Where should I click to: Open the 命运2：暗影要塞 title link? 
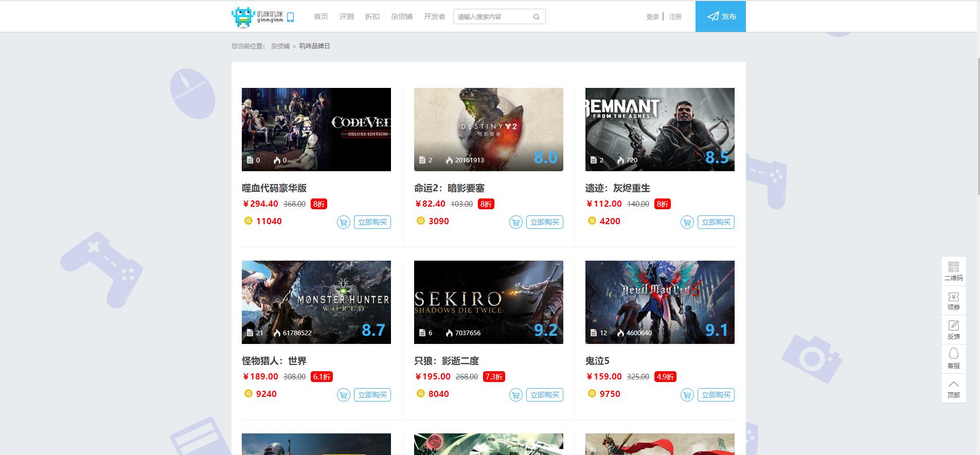450,188
